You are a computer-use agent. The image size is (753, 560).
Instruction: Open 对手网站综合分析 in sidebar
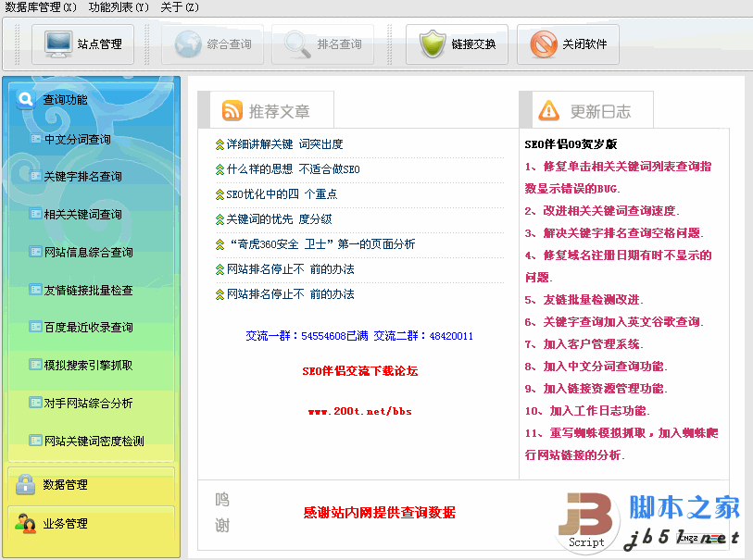[88, 403]
